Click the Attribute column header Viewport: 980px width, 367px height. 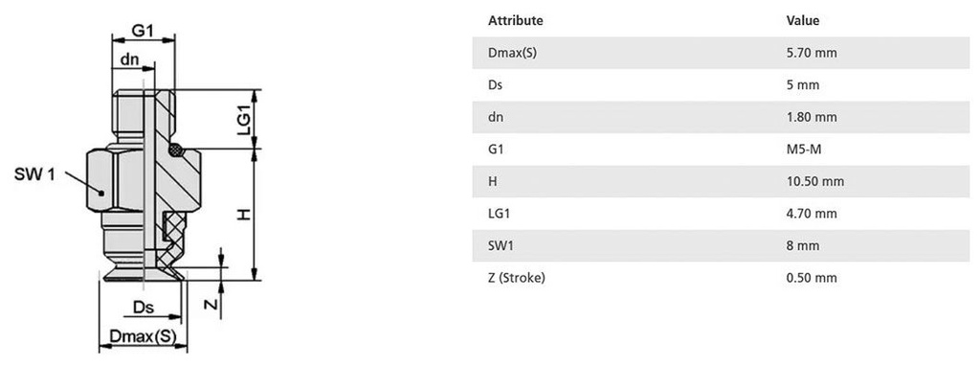pyautogui.click(x=515, y=21)
